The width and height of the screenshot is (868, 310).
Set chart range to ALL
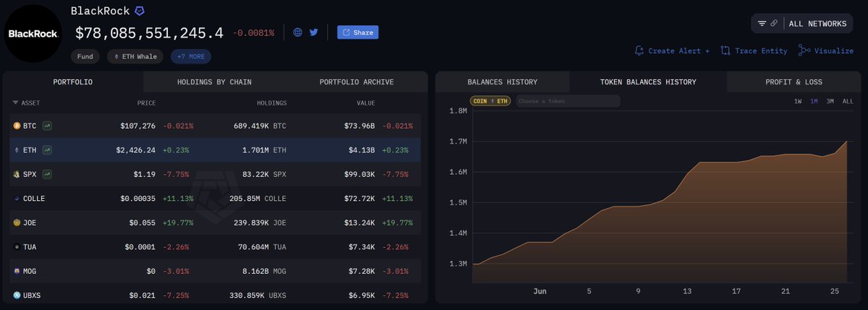click(x=848, y=101)
